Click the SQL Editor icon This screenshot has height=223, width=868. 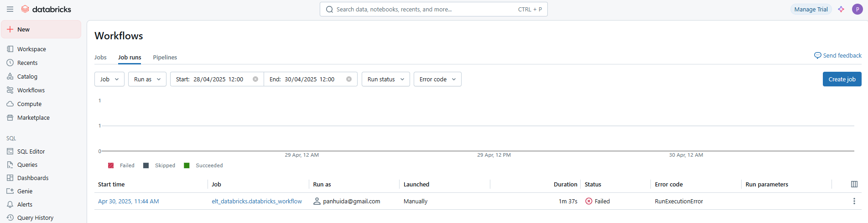[x=10, y=151]
